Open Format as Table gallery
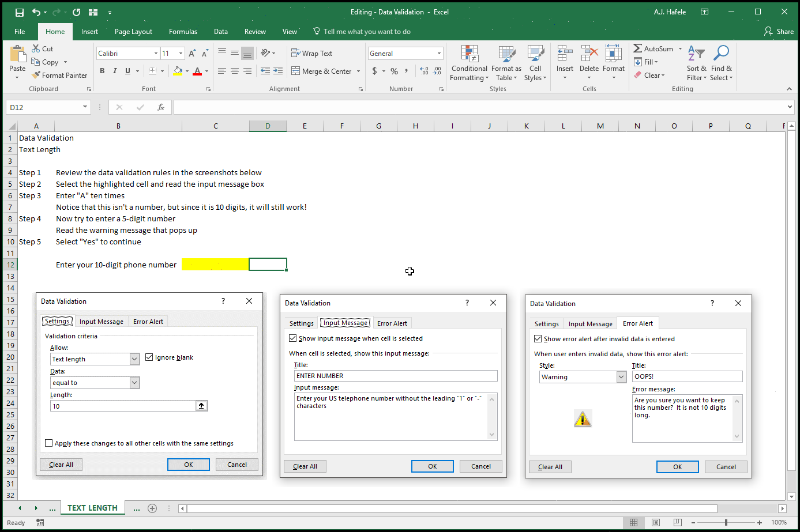This screenshot has height=532, width=800. [506, 63]
